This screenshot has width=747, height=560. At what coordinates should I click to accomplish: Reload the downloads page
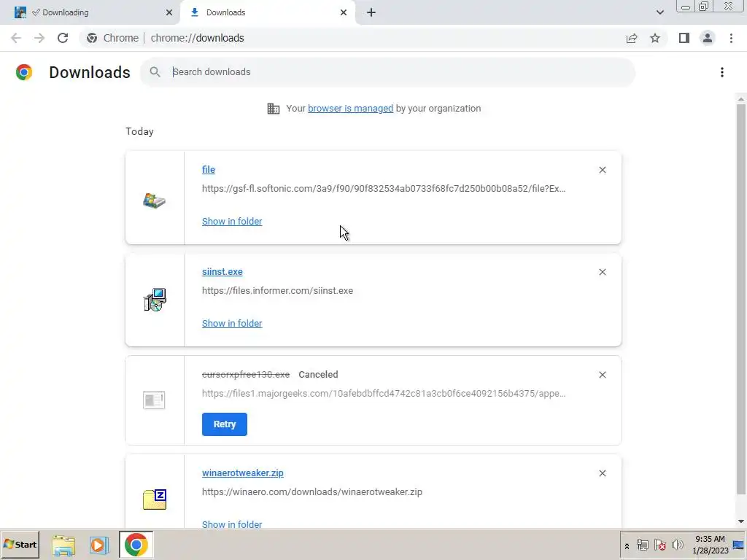tap(63, 38)
